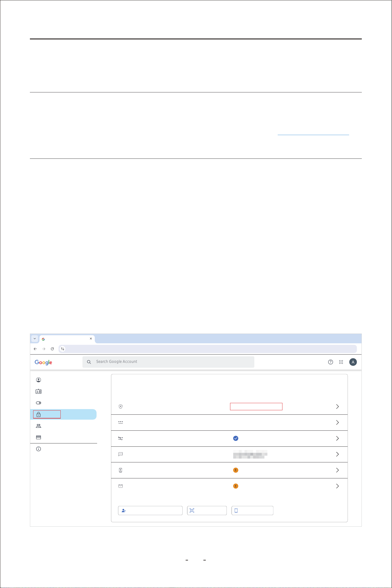View site information icon in the address bar
The width and height of the screenshot is (392, 588).
(62, 349)
